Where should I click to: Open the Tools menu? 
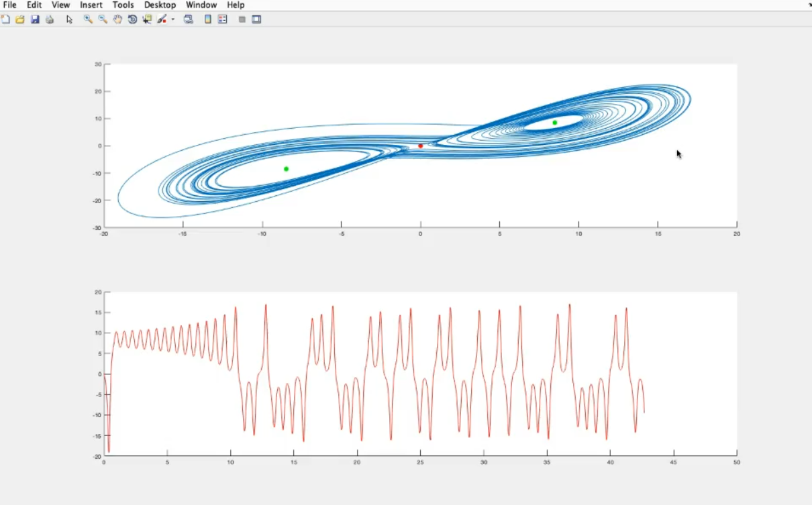coord(123,5)
